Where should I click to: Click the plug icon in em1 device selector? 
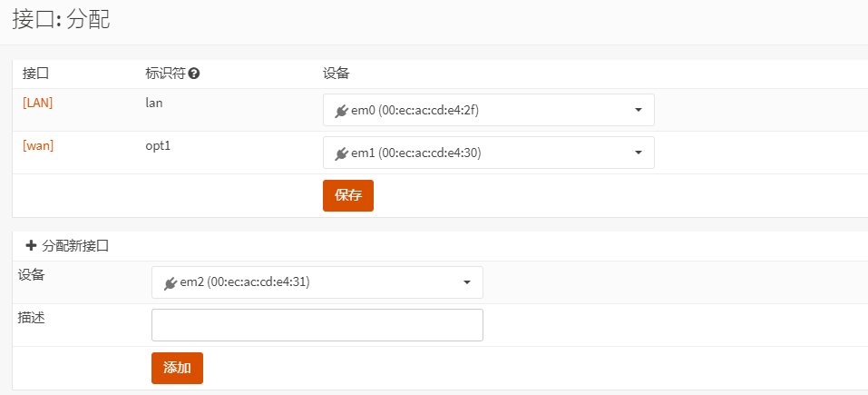[x=341, y=153]
